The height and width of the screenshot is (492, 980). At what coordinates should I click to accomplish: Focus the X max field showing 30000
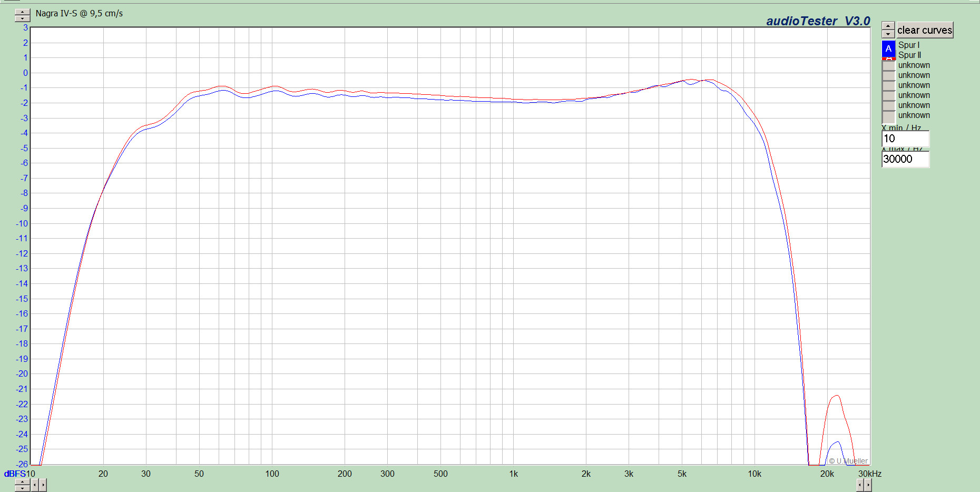pyautogui.click(x=905, y=159)
